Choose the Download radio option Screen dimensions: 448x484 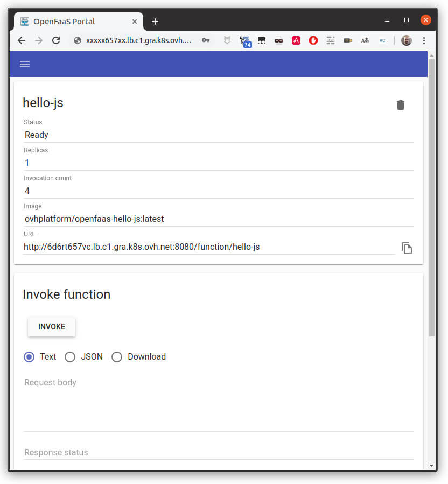coord(117,357)
